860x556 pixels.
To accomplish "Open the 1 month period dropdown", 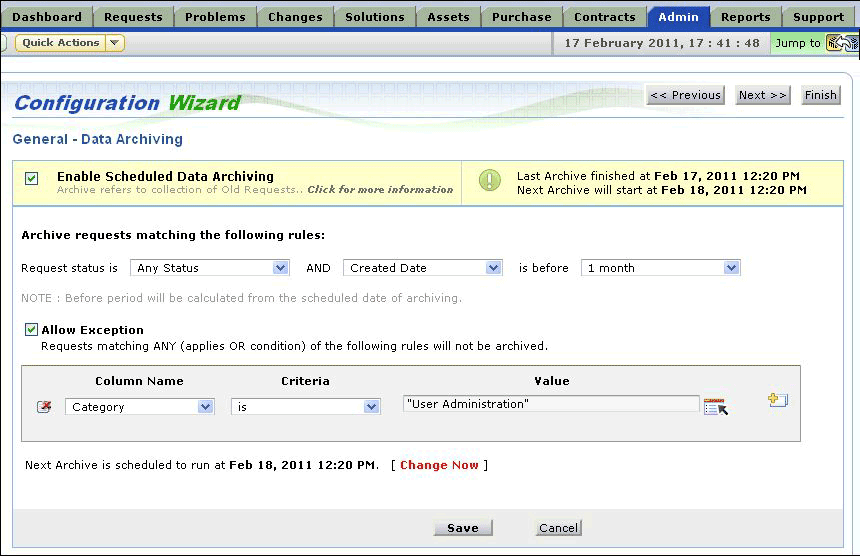I will tap(660, 268).
